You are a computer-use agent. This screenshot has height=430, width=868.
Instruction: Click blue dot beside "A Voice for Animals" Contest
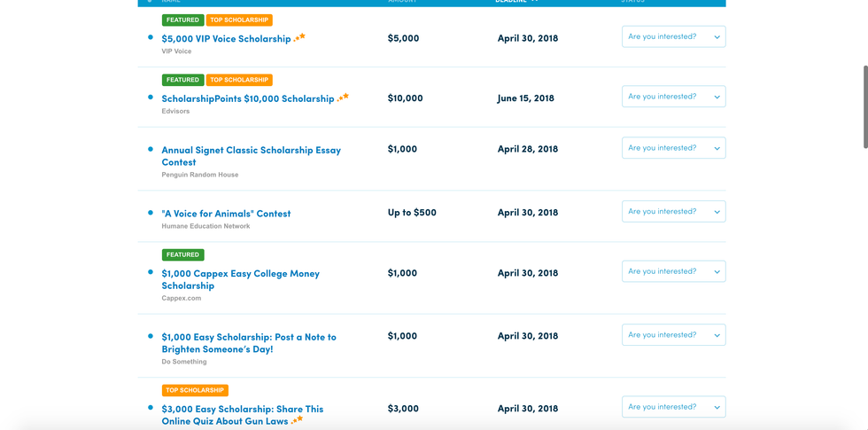[151, 213]
